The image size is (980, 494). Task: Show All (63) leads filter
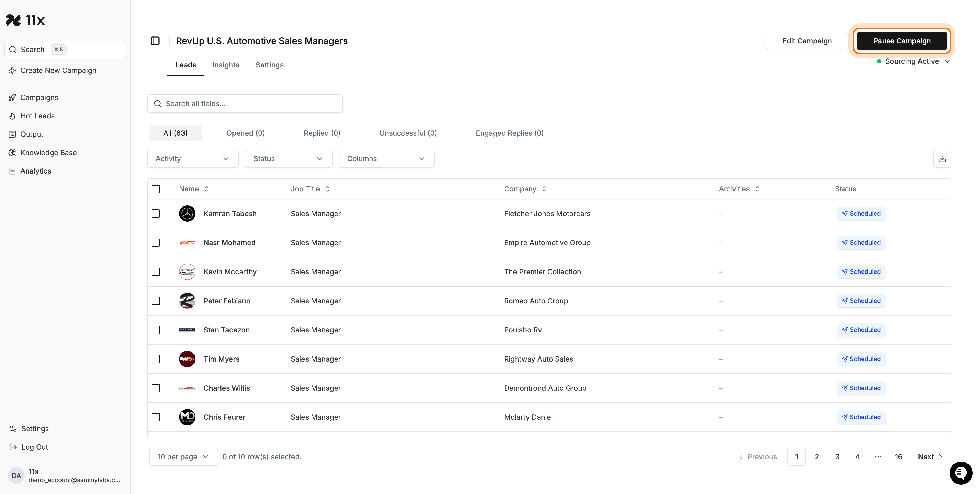click(x=175, y=133)
